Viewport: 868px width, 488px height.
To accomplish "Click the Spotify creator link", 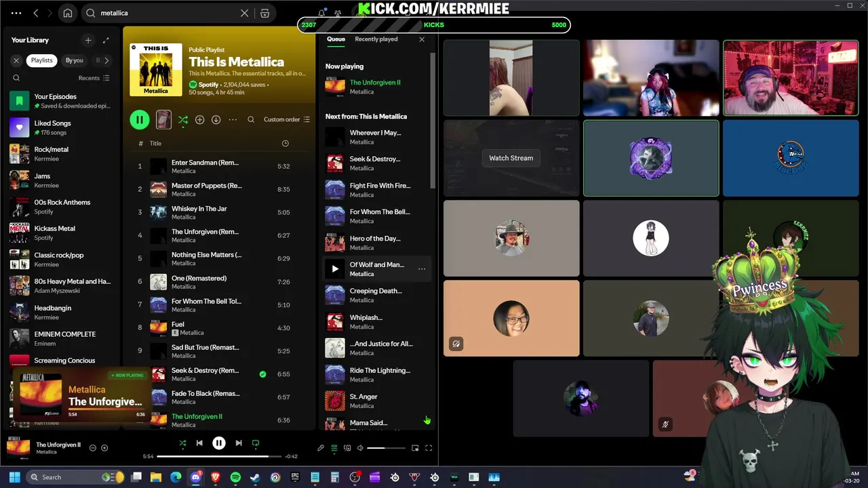I will click(x=208, y=85).
